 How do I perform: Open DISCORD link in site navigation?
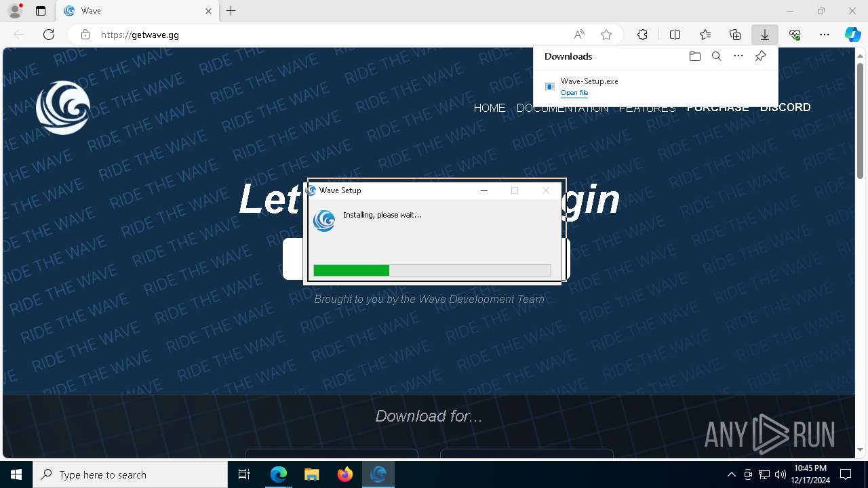pos(785,107)
